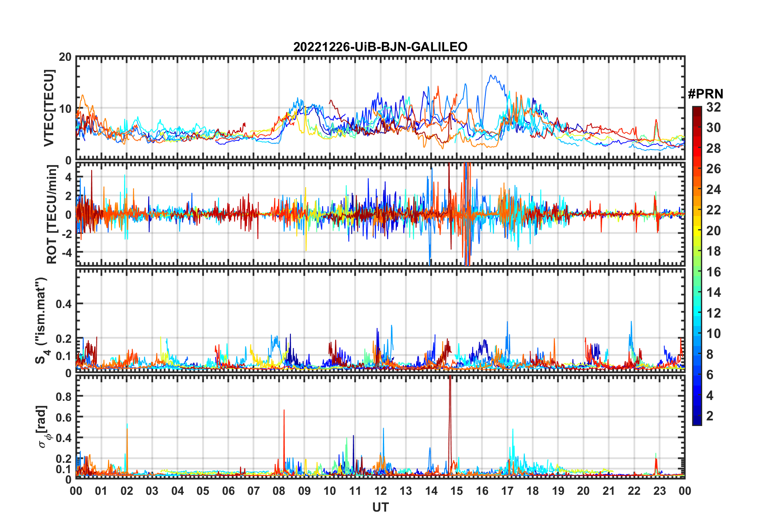Click x-axis hour label 08

tap(279, 491)
